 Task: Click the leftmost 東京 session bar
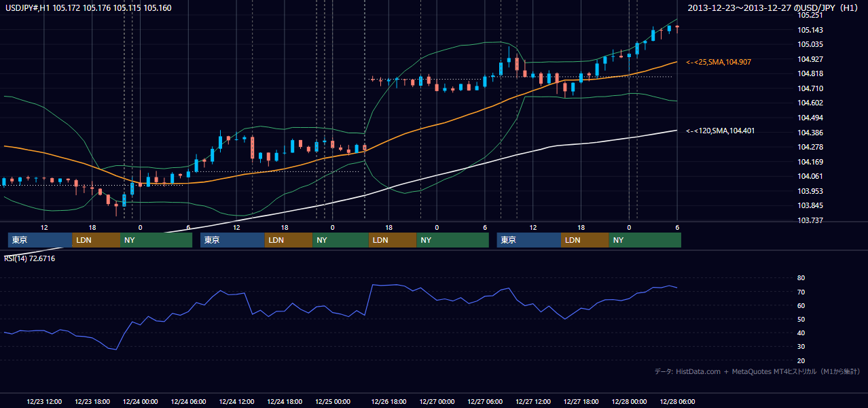pos(40,240)
